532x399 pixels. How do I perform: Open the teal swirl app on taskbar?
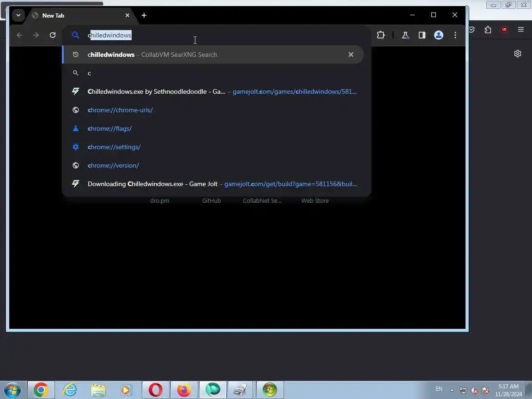213,390
